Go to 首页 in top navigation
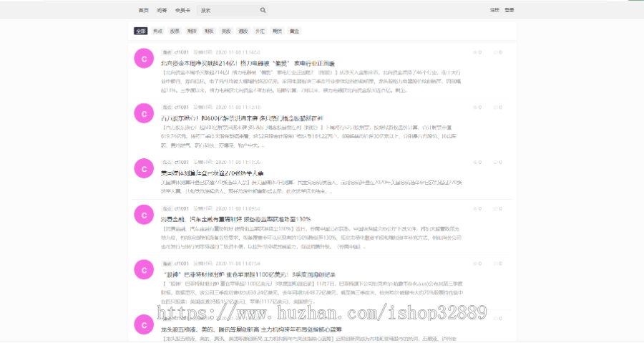This screenshot has width=644, height=343. point(143,10)
